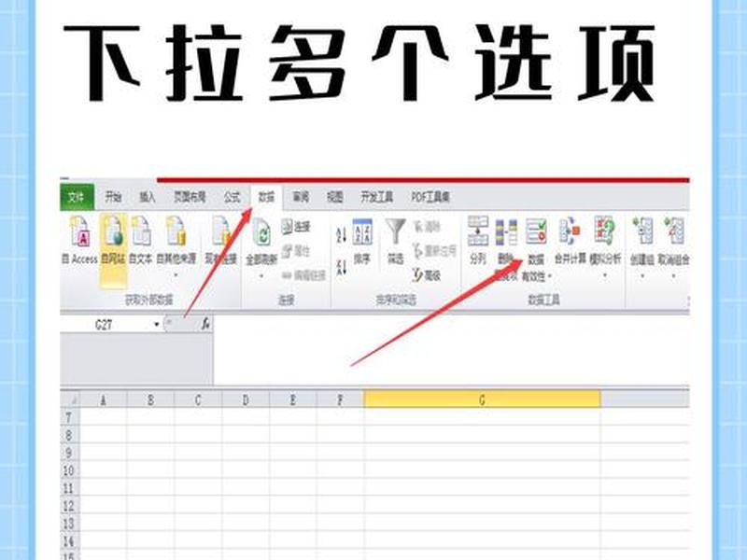Select row 13 header

[69, 524]
